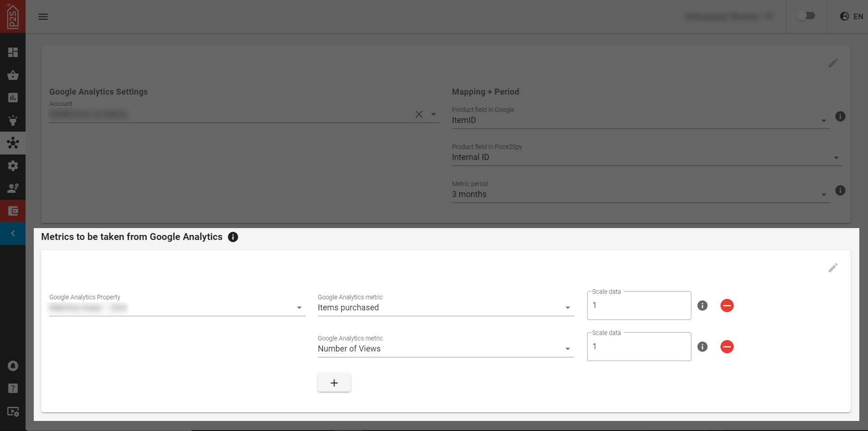The height and width of the screenshot is (431, 868).
Task: Open the display settings sidebar icon
Action: coord(13,411)
